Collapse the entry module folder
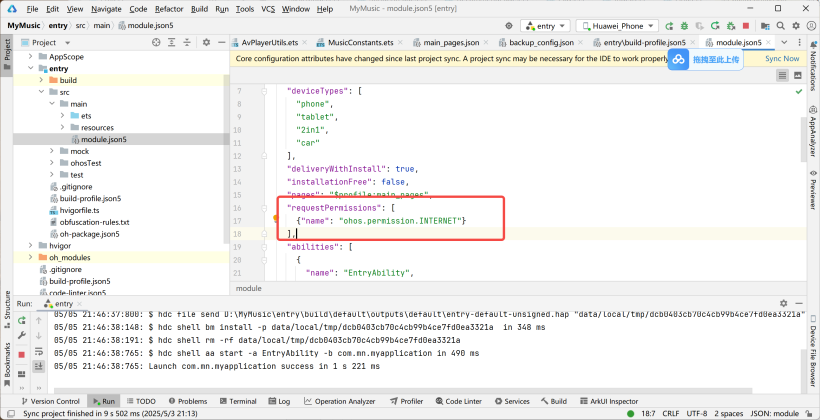This screenshot has width=820, height=420. (x=30, y=69)
